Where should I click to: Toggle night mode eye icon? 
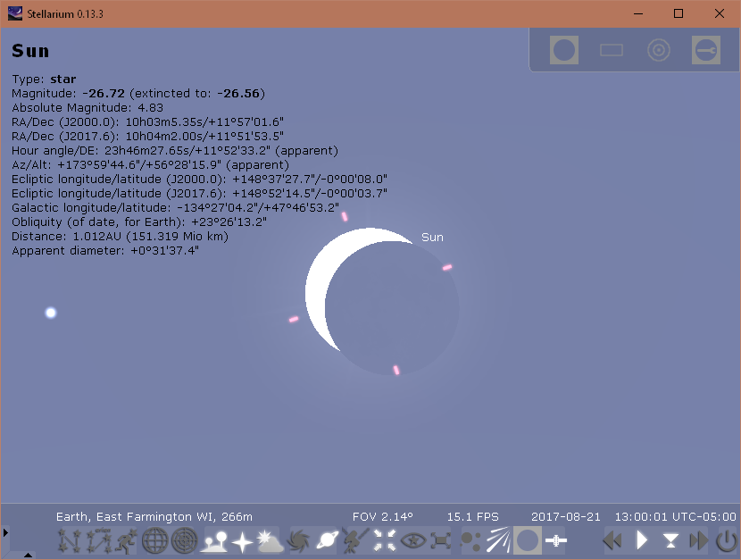(413, 540)
